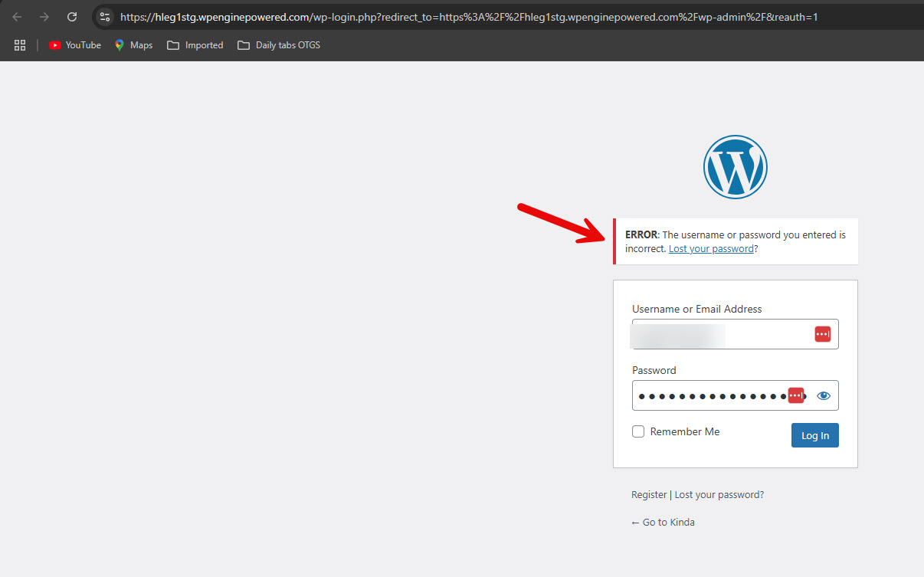Open the Maps bookmark
Screen dimensions: 924x577
tap(133, 45)
